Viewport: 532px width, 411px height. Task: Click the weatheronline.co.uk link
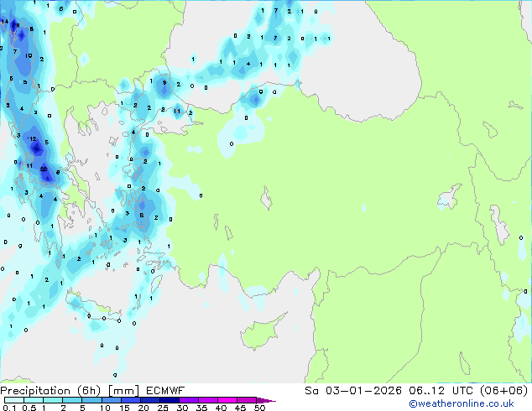pyautogui.click(x=462, y=403)
